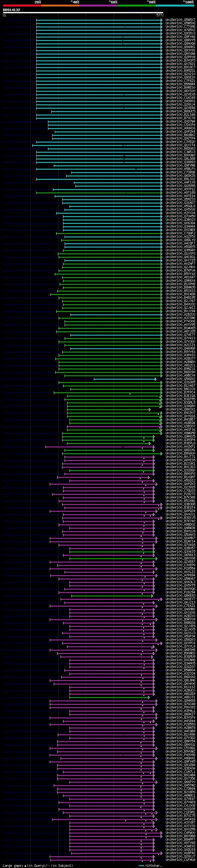Select the UniRef100_B9RY09 label
Screen dimensions: 197x868
180,620
